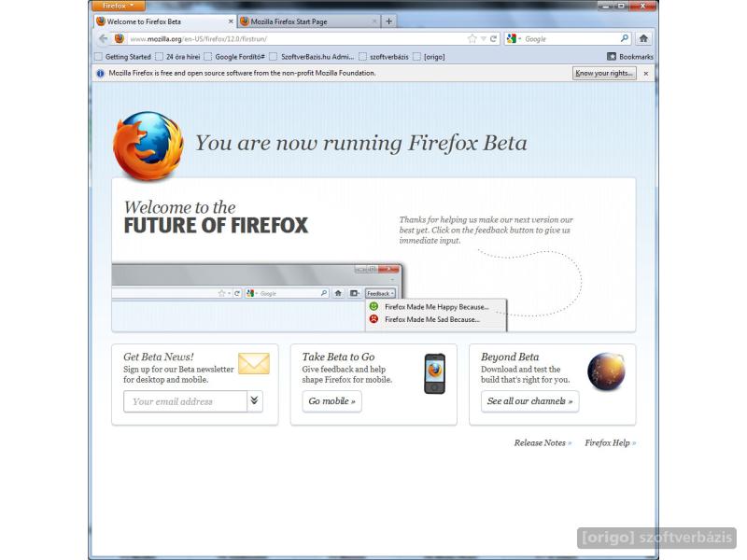The height and width of the screenshot is (560, 747).
Task: Click the Go mobile button
Action: point(332,401)
